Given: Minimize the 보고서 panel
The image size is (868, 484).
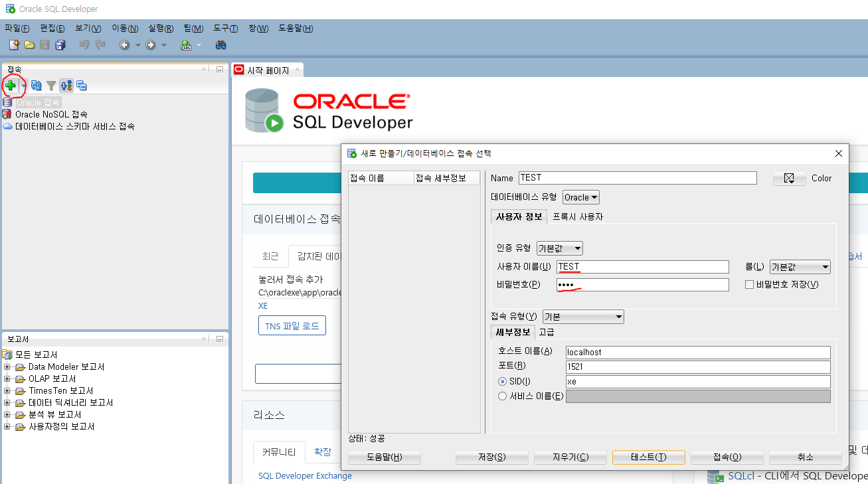Looking at the screenshot, I should pos(220,339).
